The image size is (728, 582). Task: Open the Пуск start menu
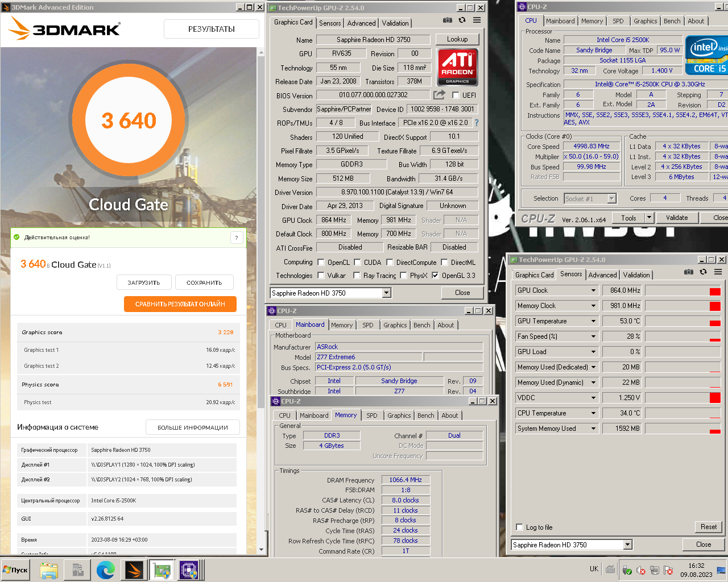pyautogui.click(x=15, y=570)
